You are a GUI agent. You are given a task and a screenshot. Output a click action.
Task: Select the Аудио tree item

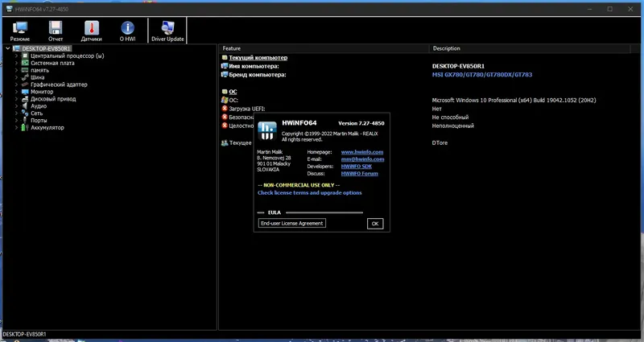click(x=39, y=106)
